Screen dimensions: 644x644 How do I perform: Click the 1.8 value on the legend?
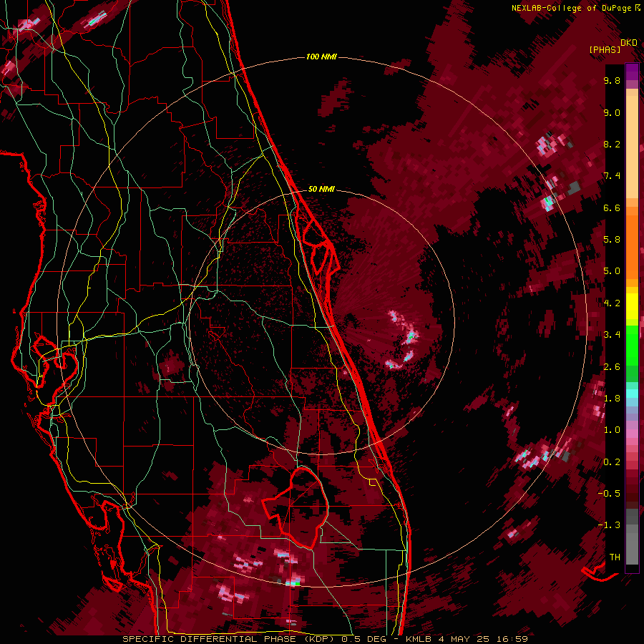pyautogui.click(x=612, y=399)
